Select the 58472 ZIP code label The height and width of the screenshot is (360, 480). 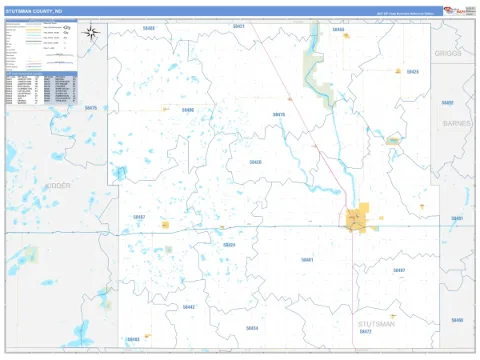click(x=365, y=332)
